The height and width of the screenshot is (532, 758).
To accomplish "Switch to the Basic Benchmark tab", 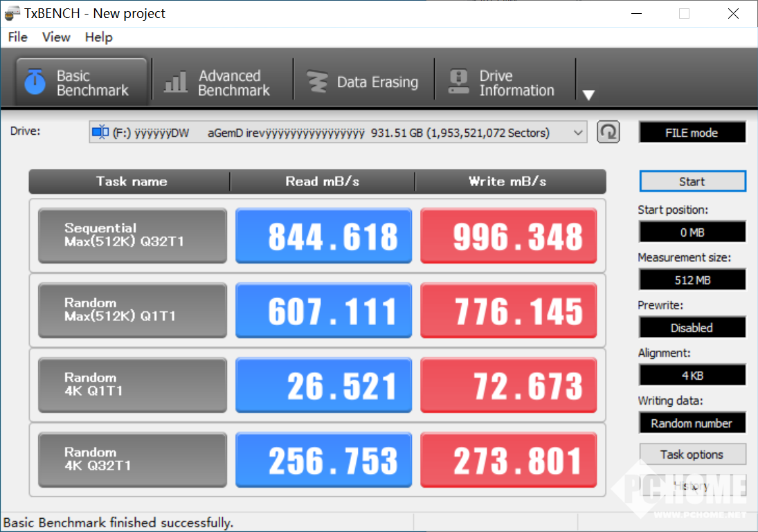I will [x=81, y=82].
